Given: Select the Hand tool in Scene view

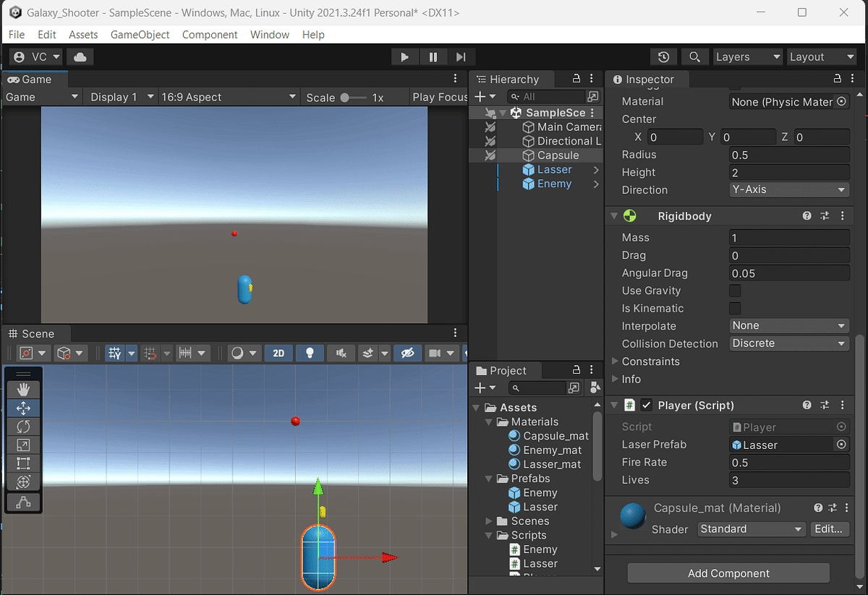Looking at the screenshot, I should [23, 389].
